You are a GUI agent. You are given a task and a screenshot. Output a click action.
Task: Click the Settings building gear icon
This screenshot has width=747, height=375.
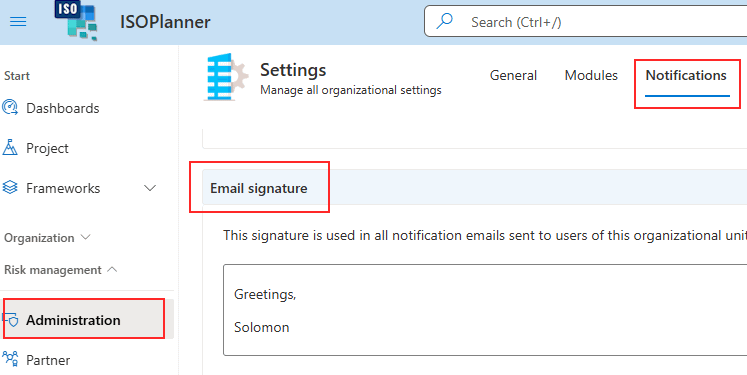[x=226, y=77]
